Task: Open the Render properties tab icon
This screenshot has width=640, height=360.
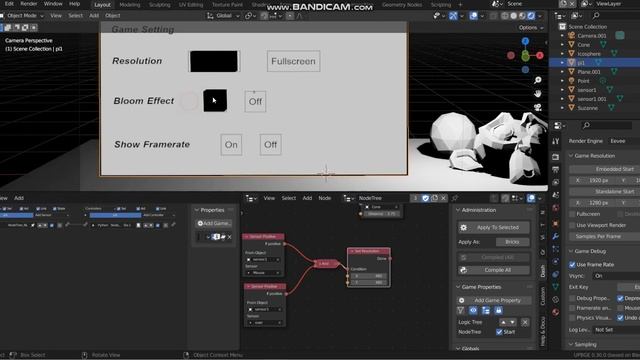Action: (556, 157)
